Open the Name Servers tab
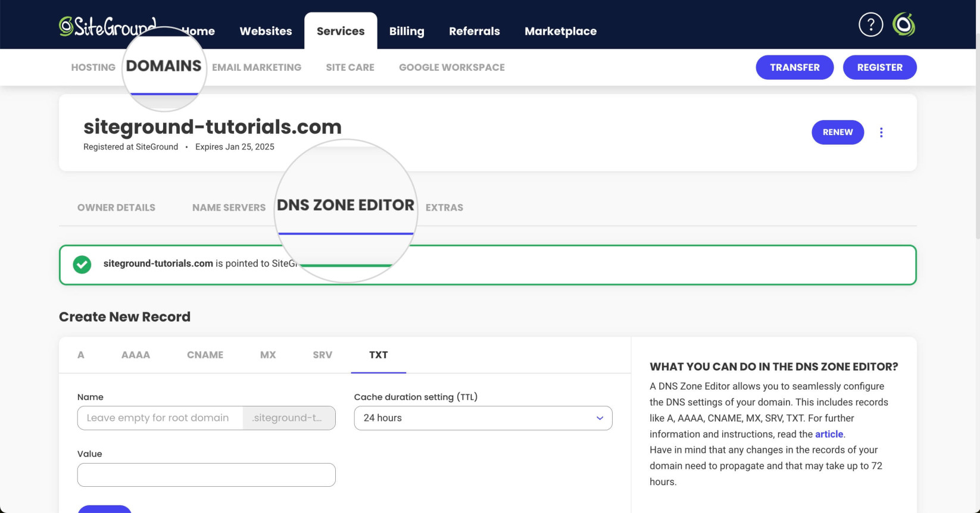The height and width of the screenshot is (513, 980). pos(229,208)
